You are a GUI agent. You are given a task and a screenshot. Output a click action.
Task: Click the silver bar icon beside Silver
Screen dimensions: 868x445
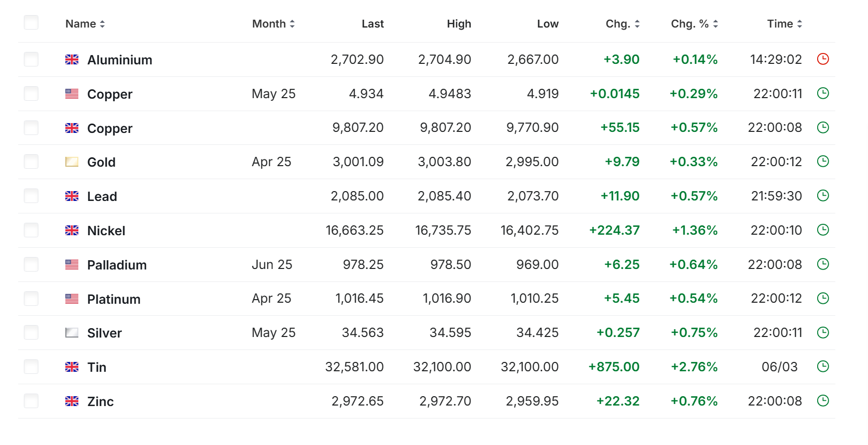(72, 333)
